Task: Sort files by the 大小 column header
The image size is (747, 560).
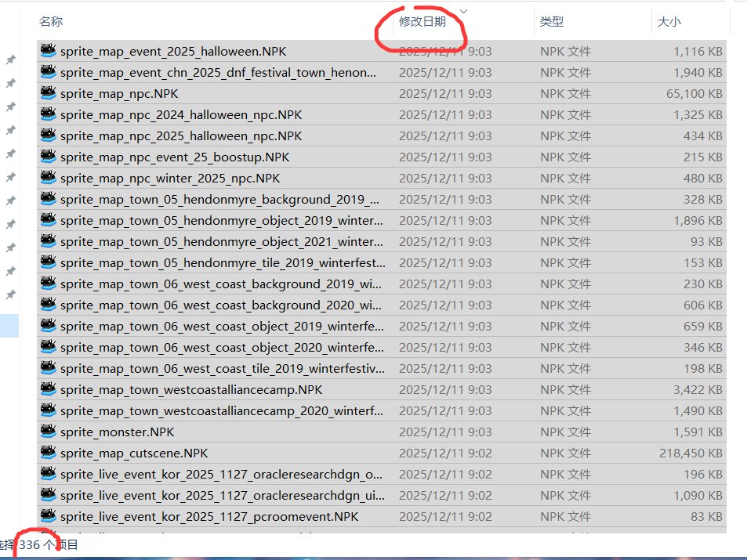Action: pos(669,22)
